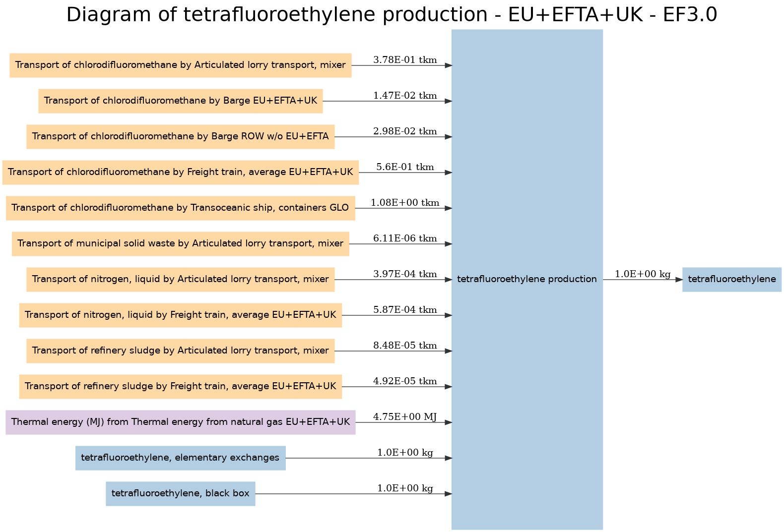Viewport: 784px width, 532px height.
Task: Click the '3.97E-04 tkm' edge label
Action: click(405, 274)
